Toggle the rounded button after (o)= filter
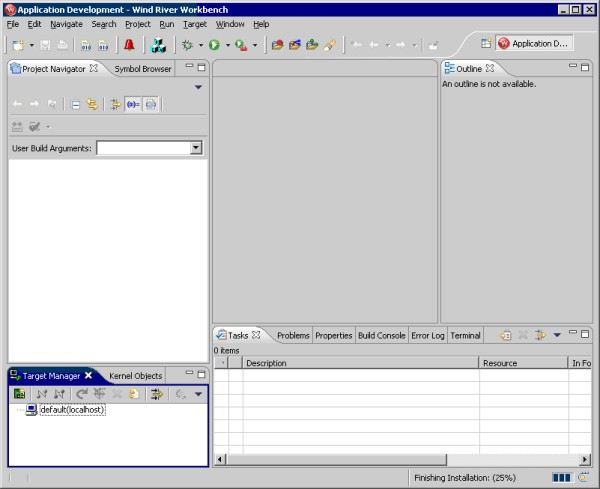Viewport: 600px width, 489px height. 150,104
